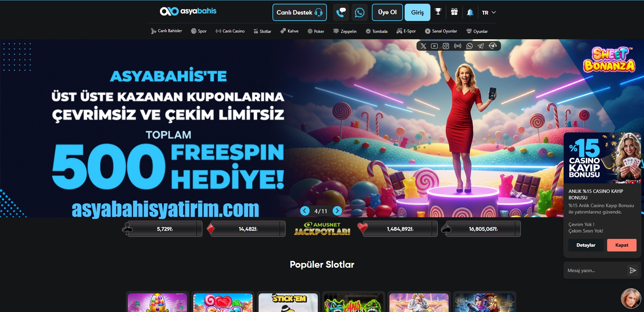Open the Sanal Oyunlar menu item
Viewport: 644px width, 312px height.
441,31
